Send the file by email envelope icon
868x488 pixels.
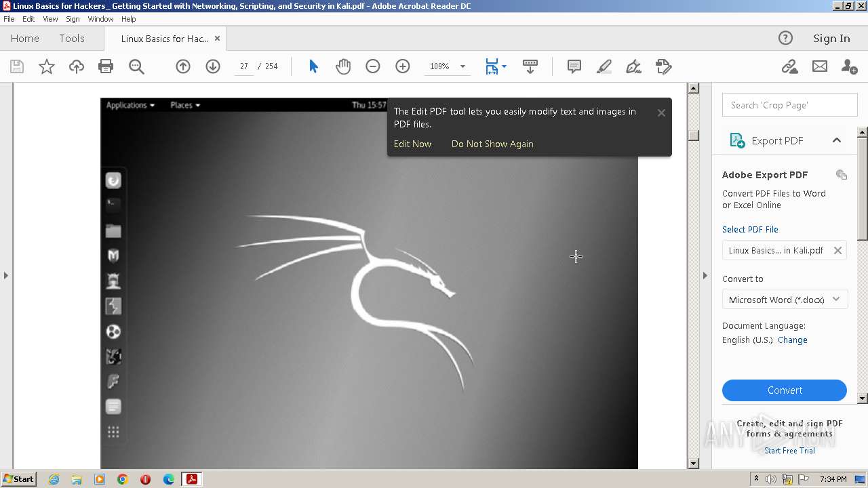tap(820, 66)
